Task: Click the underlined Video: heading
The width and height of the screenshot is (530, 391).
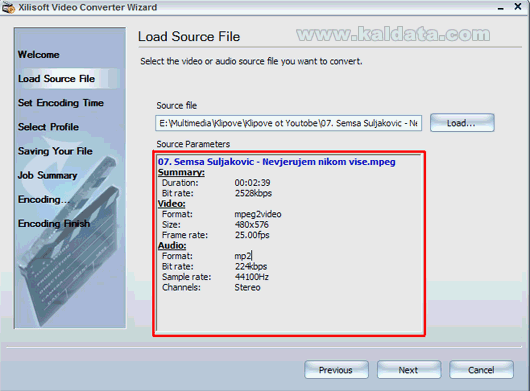Action: pyautogui.click(x=172, y=204)
